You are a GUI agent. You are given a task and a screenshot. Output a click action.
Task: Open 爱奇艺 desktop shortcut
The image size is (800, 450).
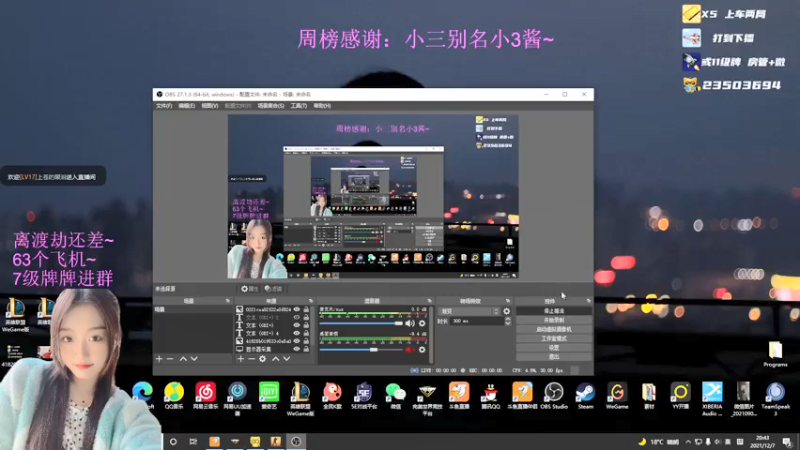[269, 396]
